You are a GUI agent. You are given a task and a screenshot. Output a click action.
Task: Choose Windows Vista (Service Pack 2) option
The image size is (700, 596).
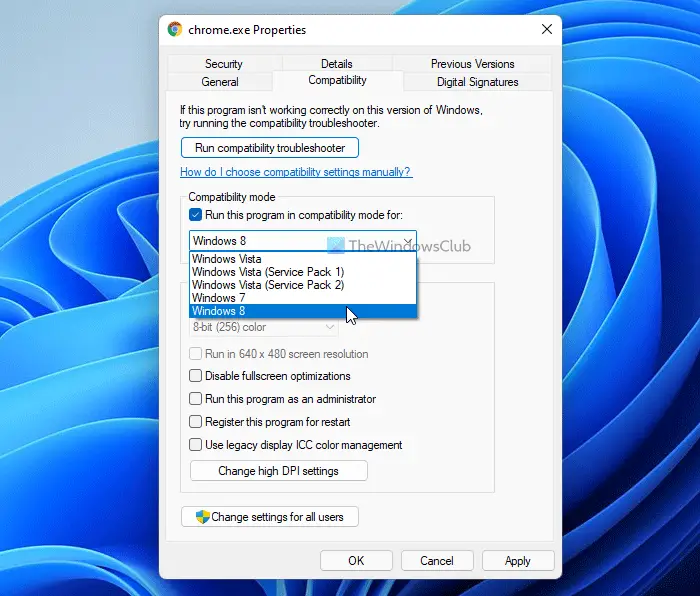click(303, 285)
